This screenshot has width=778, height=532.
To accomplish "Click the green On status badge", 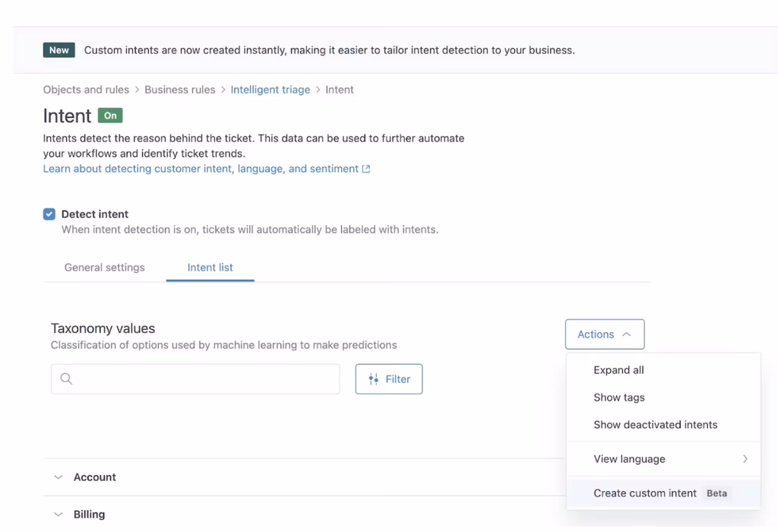I will [110, 116].
